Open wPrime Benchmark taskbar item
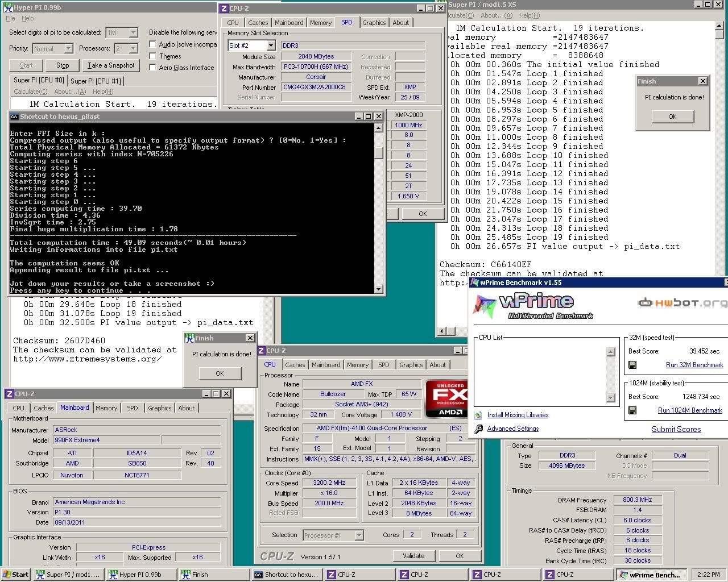Screen dimensions: 728x582 [x=652, y=575]
